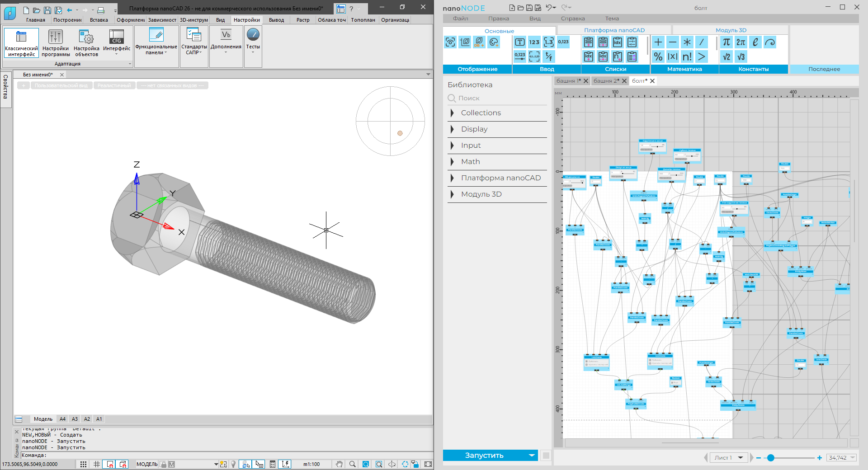868x470 pixels.
Task: Click the percent math node icon
Action: tap(658, 56)
